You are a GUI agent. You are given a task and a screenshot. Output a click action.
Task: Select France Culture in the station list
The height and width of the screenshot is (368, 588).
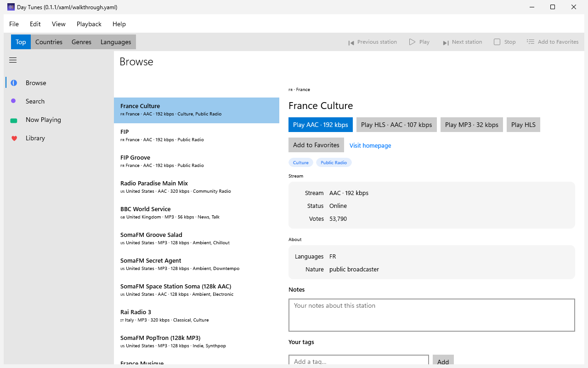point(197,110)
